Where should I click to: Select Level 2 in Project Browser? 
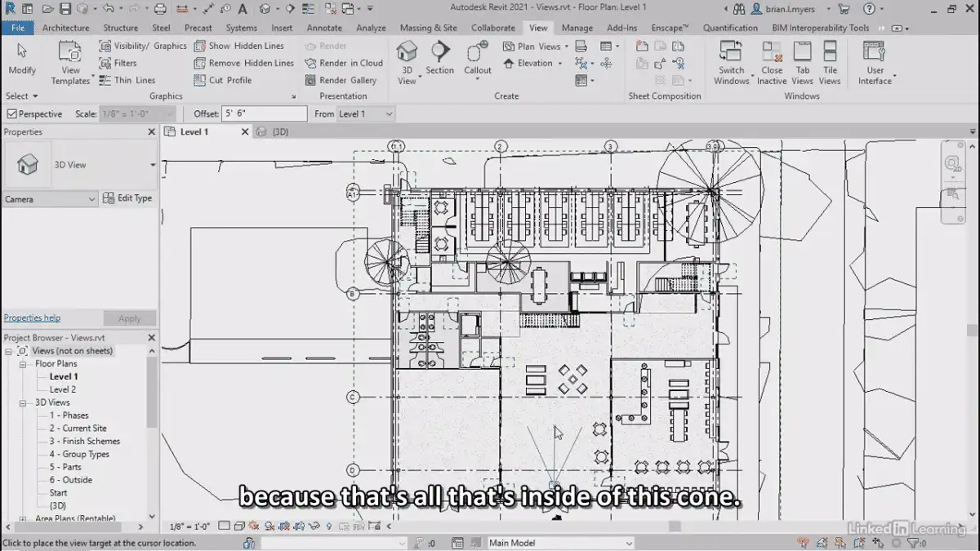(x=63, y=389)
